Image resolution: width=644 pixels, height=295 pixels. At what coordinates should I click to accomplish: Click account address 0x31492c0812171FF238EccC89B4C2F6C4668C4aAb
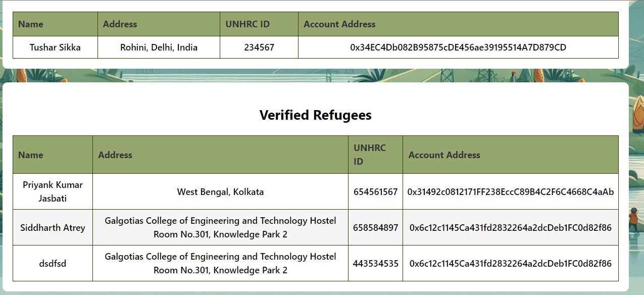[x=511, y=192]
